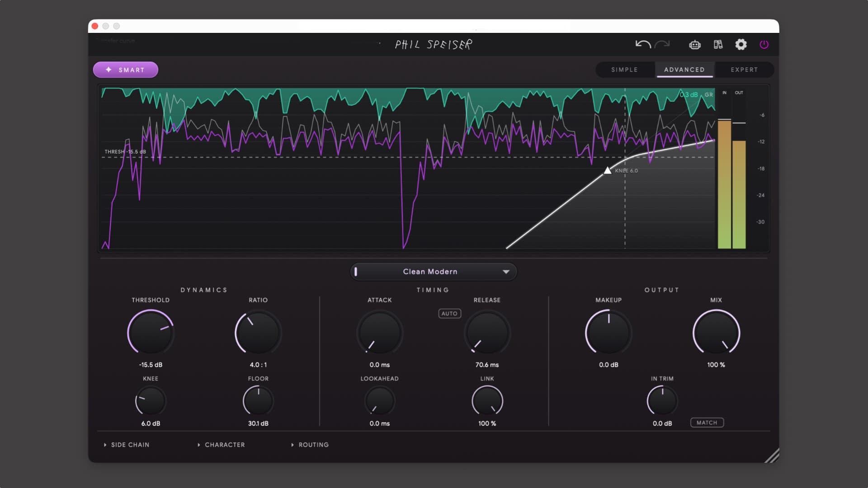The image size is (868, 488).
Task: Click the dropdown arrow beside Clean Modern
Action: click(506, 272)
